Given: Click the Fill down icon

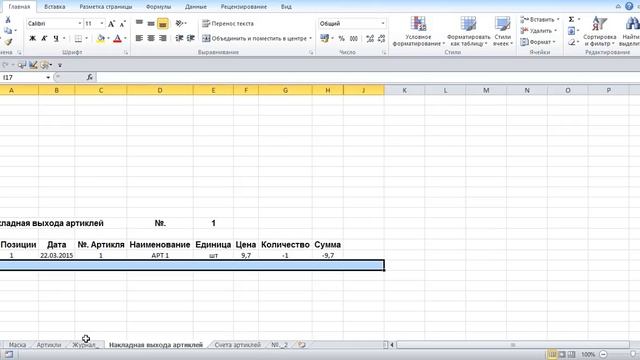Looking at the screenshot, I should point(571,31).
